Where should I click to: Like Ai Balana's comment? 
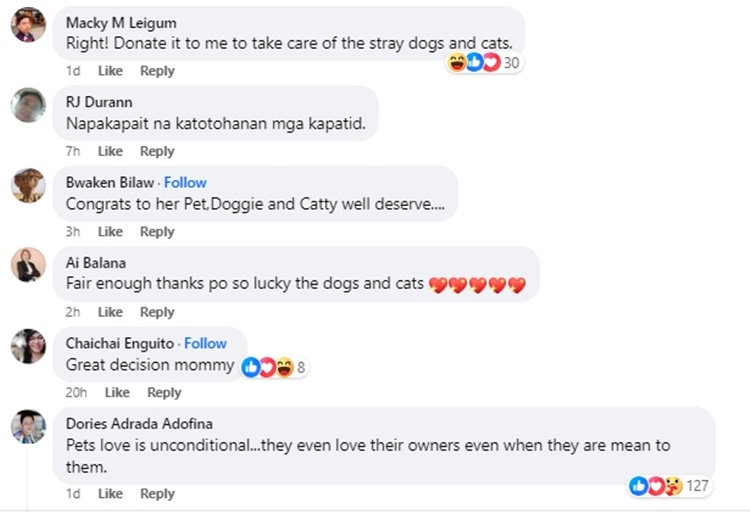pos(110,312)
